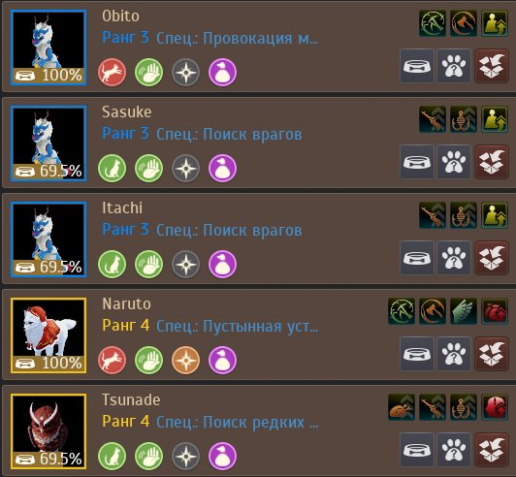Click Naruto's Ранг 4 label
Viewport: 516px width, 477px height.
pos(126,325)
